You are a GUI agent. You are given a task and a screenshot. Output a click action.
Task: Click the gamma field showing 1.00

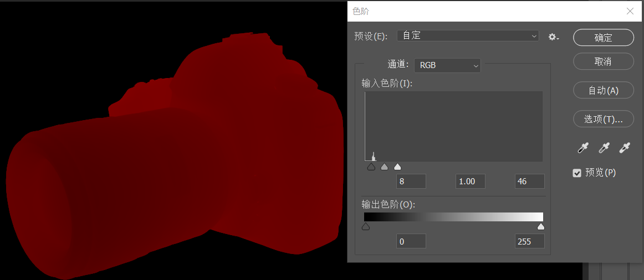click(470, 182)
